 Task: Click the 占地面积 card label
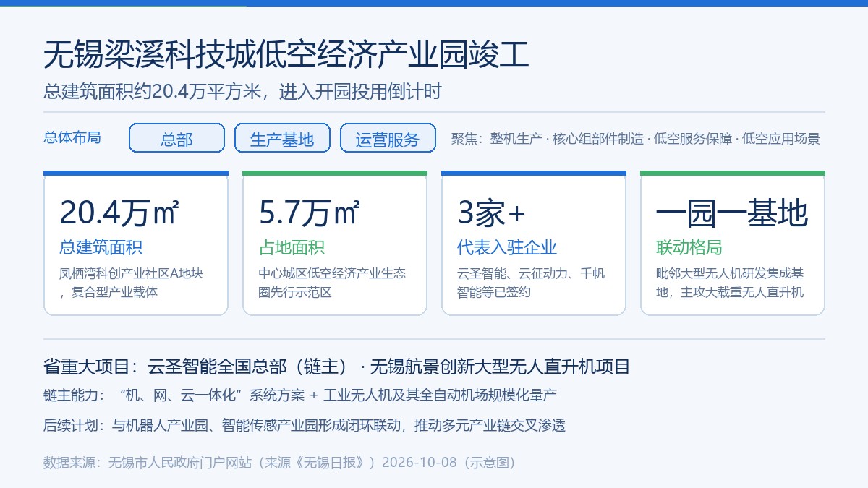click(x=292, y=247)
